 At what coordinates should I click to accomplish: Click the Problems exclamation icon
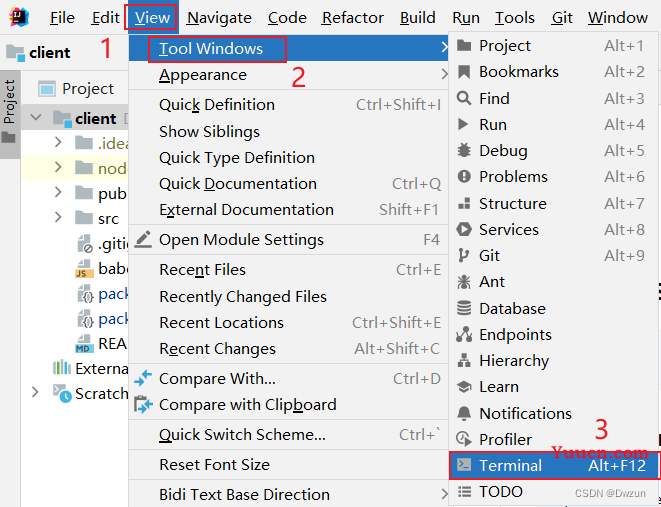pyautogui.click(x=464, y=177)
